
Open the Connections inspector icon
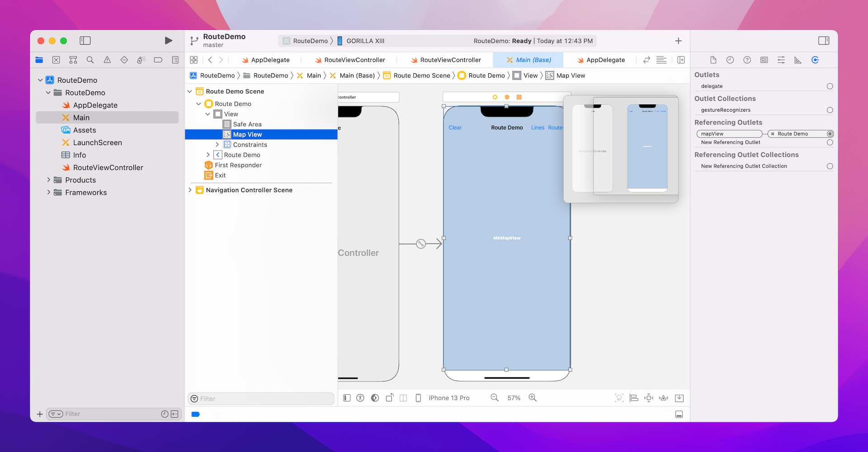[x=815, y=60]
